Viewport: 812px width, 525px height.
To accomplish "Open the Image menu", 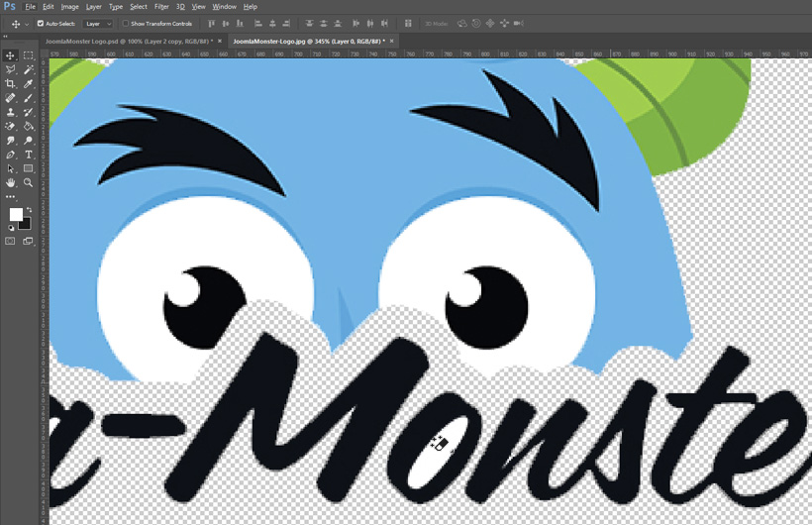I will (x=70, y=7).
